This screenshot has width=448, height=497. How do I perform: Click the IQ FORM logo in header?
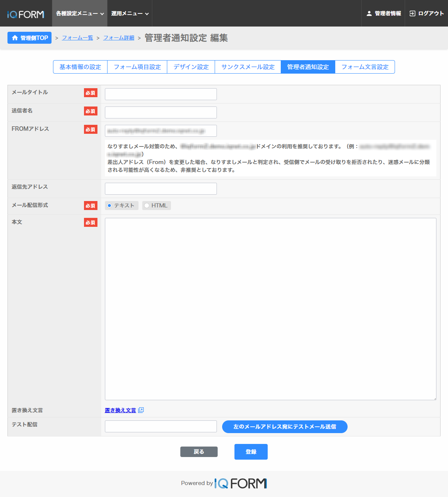coord(26,14)
